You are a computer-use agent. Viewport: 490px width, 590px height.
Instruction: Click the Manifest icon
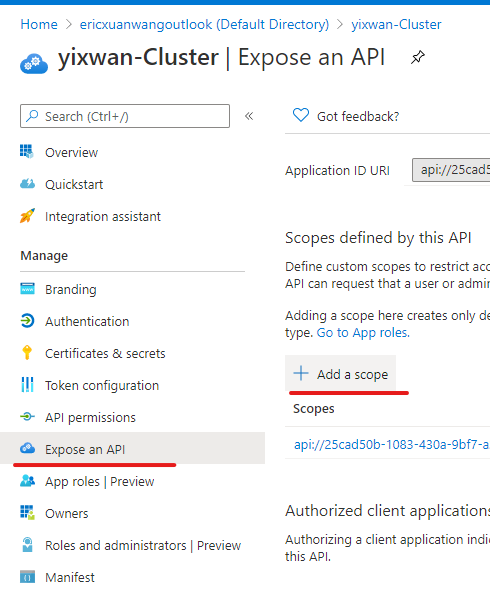(x=27, y=576)
